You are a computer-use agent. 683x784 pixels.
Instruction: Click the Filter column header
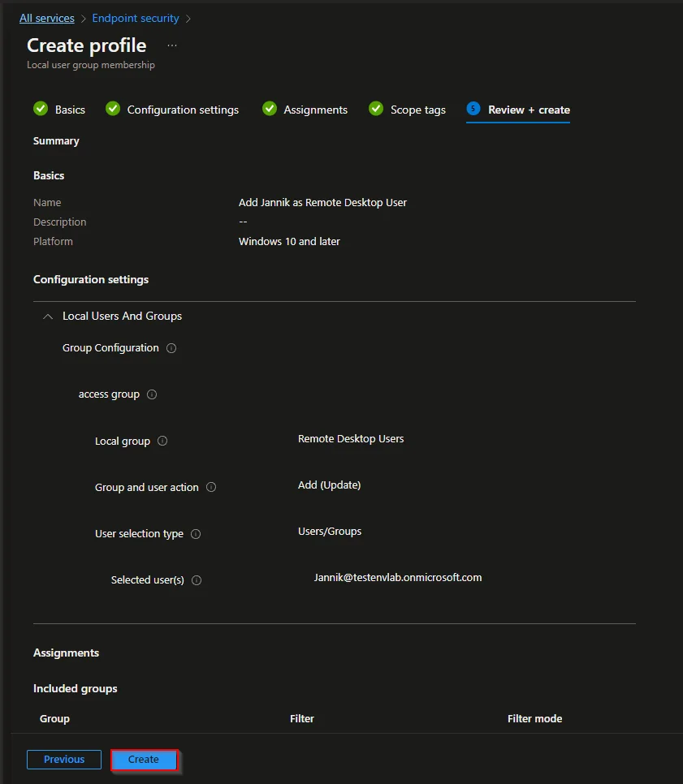(302, 719)
